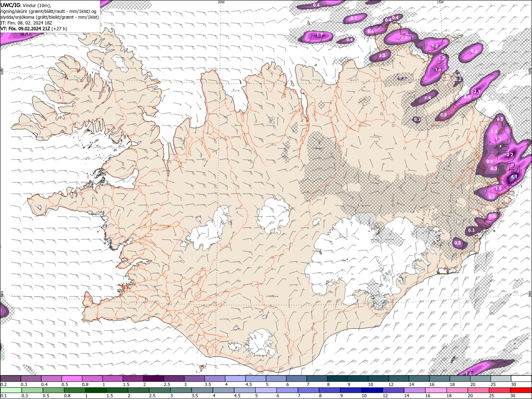Pick the darkest purple 2 swatch in the upper legend row
The height and width of the screenshot is (399, 532).
click(x=153, y=379)
